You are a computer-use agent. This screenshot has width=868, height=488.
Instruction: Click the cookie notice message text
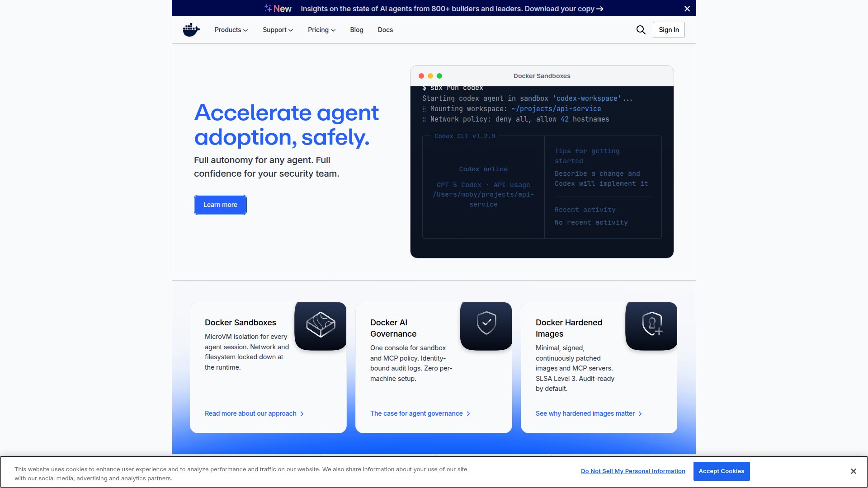241,474
